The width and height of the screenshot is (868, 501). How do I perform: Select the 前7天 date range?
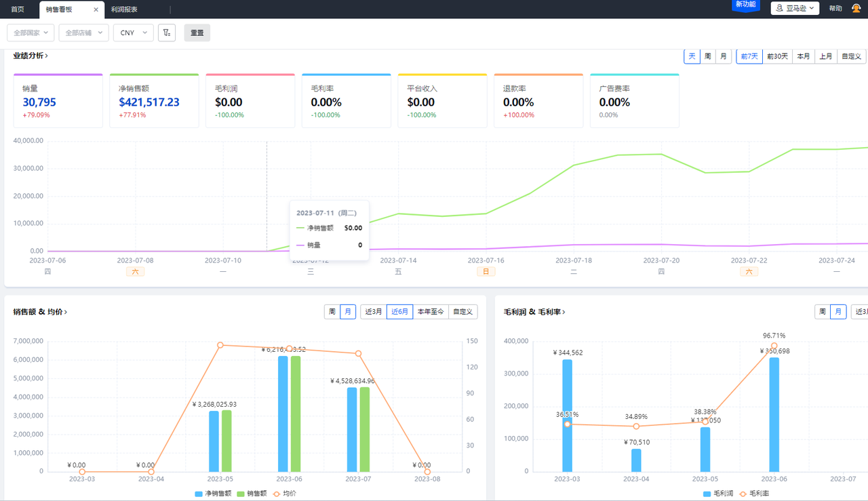click(749, 56)
